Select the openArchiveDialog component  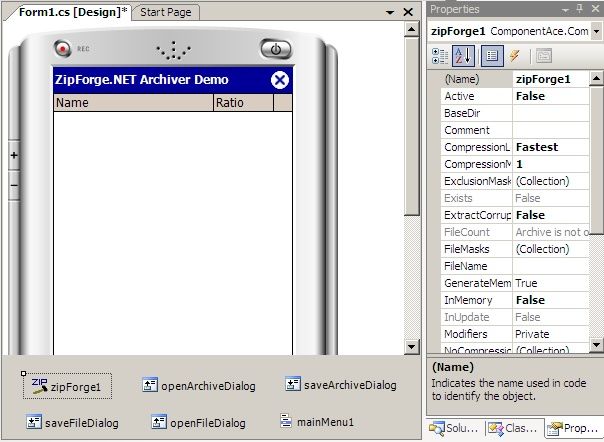(199, 386)
